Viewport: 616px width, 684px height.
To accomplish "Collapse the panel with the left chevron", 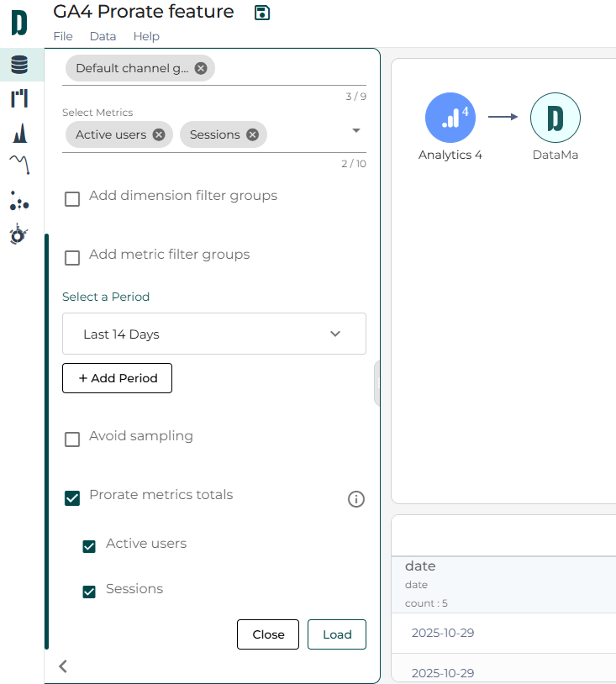I will pos(63,666).
